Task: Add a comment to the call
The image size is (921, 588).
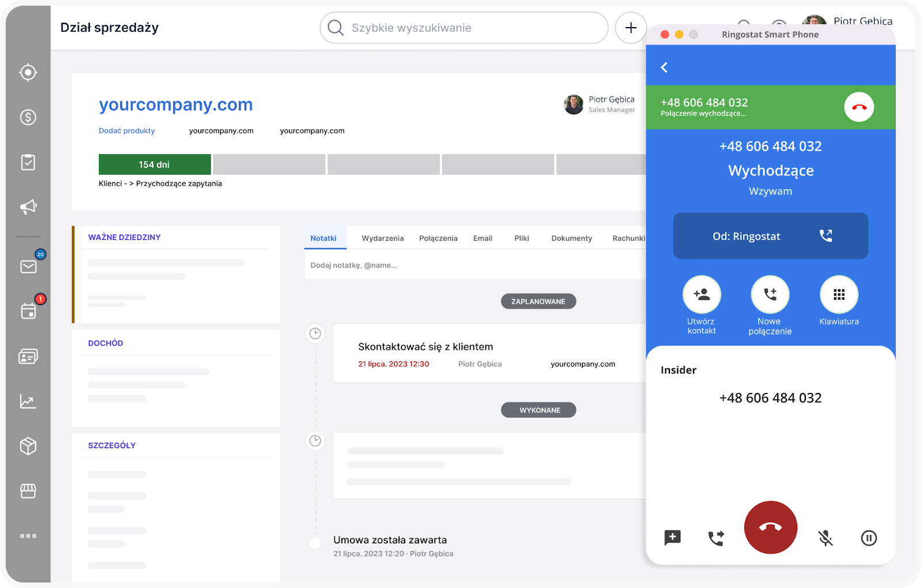Action: click(672, 538)
